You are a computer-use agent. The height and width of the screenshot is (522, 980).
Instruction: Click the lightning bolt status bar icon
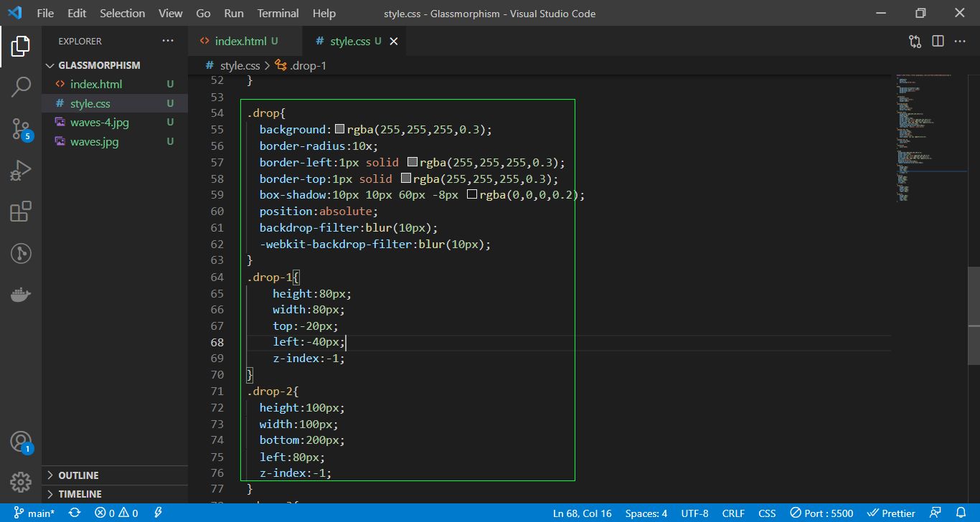(158, 513)
